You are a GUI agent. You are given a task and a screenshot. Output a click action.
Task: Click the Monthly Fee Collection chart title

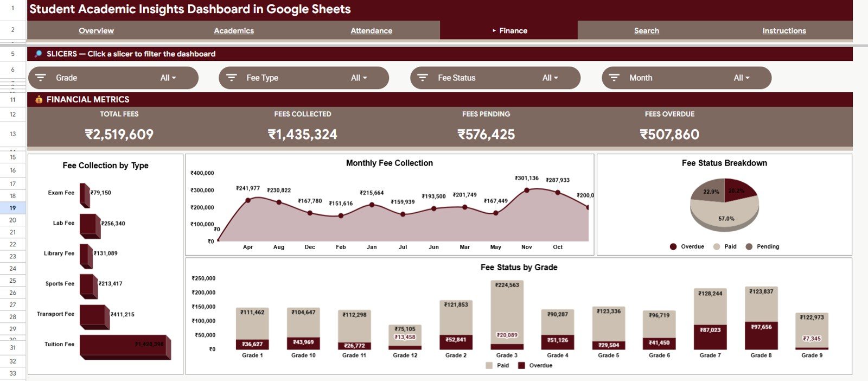[390, 163]
